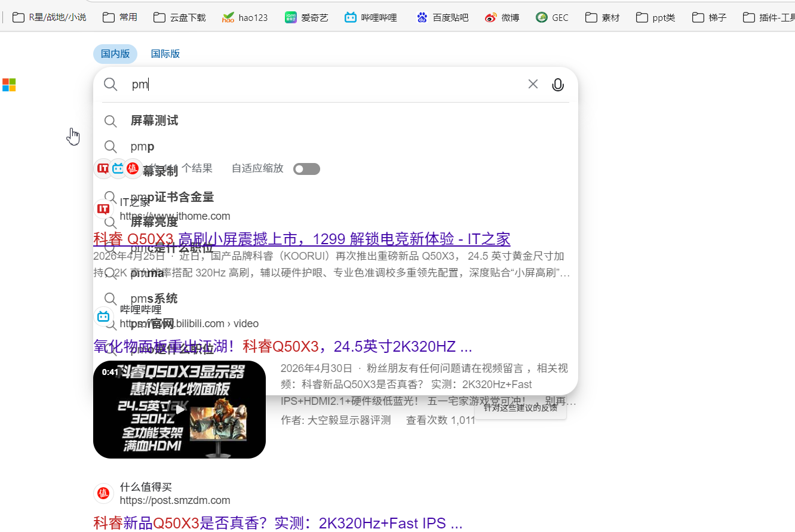Open the 云盘下载 bookmark folder
Image resolution: width=795 pixels, height=532 pixels.
[x=179, y=17]
